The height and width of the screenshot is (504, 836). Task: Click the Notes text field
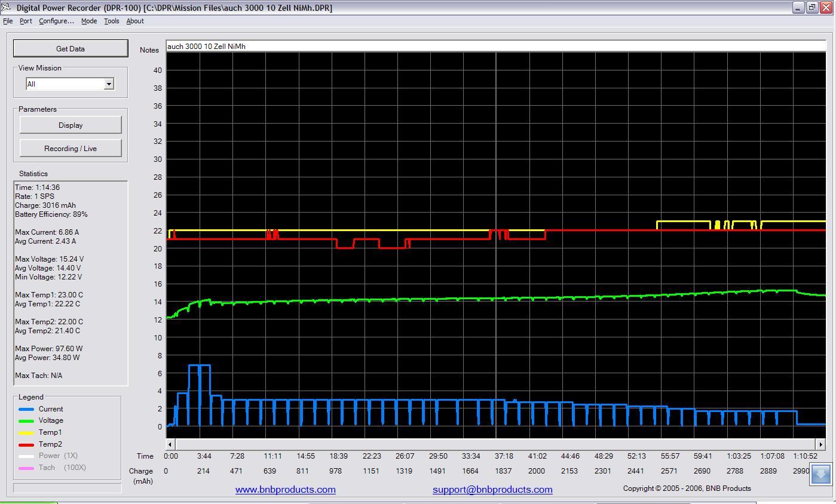pyautogui.click(x=496, y=46)
